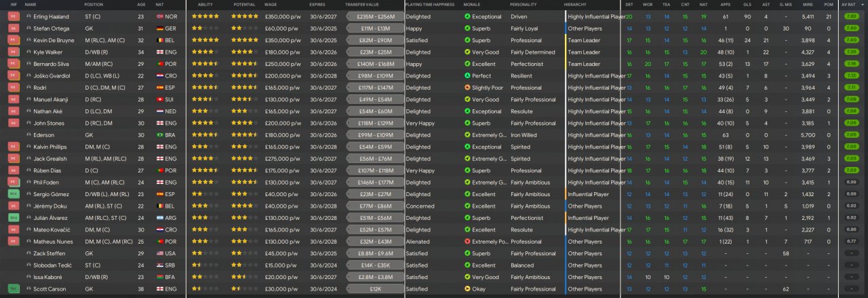Sort by the PERSONALITY column header
Viewport: 868px width, 298px height.
(524, 5)
